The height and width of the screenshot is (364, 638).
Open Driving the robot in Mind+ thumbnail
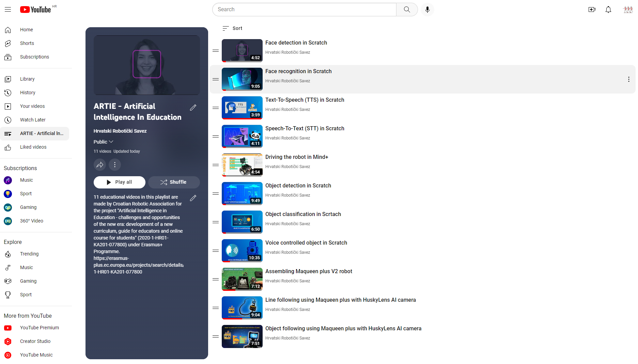tap(242, 165)
